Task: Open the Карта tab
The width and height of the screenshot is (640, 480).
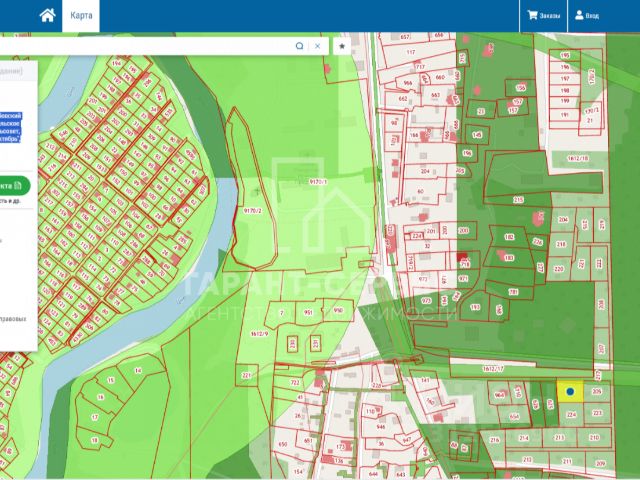Action: pyautogui.click(x=81, y=16)
